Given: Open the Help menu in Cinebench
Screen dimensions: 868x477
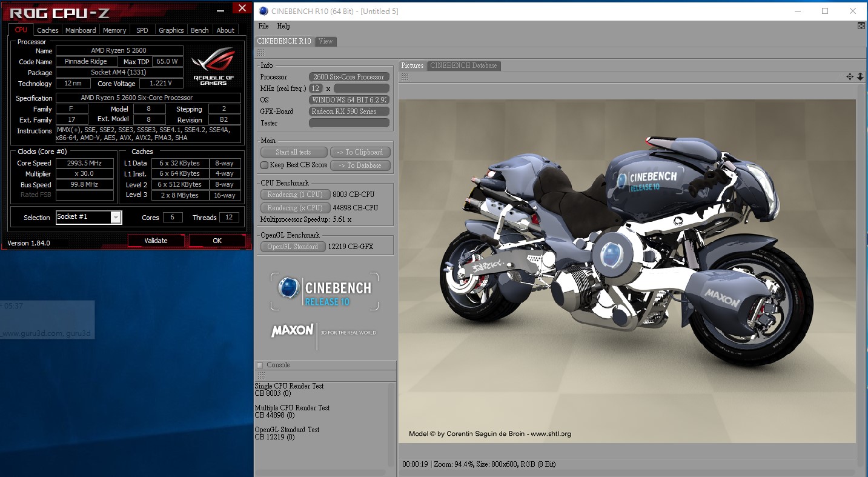Looking at the screenshot, I should pyautogui.click(x=283, y=26).
